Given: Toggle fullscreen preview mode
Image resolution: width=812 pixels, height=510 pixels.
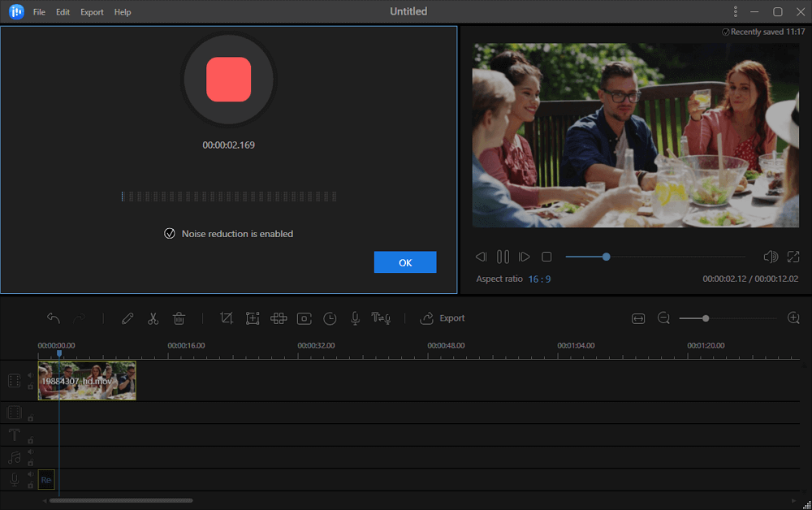Looking at the screenshot, I should click(x=793, y=257).
